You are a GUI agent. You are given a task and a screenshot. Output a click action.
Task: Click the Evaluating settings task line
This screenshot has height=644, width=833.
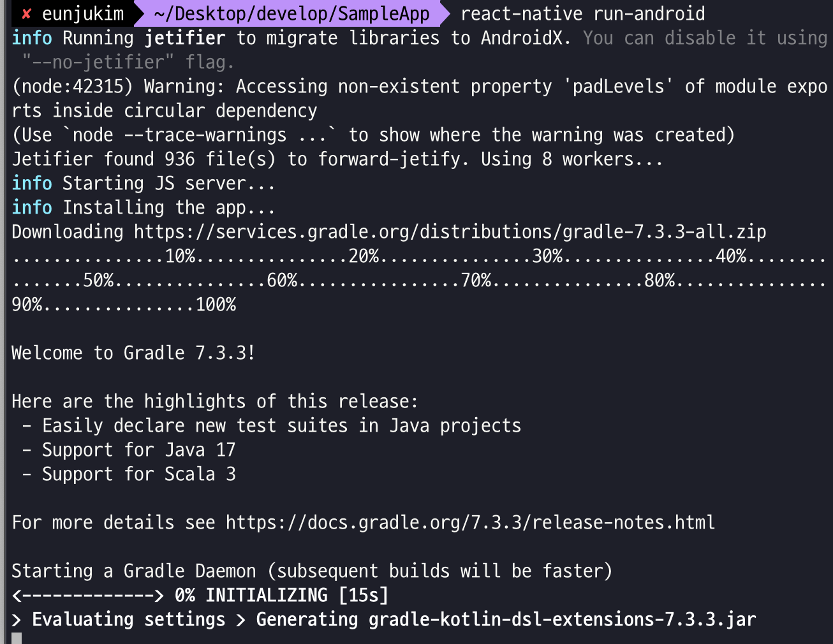128,620
